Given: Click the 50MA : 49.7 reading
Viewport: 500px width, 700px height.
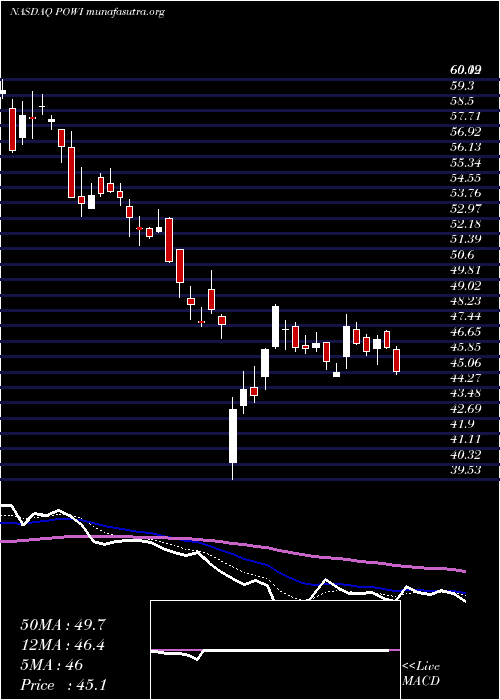Looking at the screenshot, I should tap(63, 625).
